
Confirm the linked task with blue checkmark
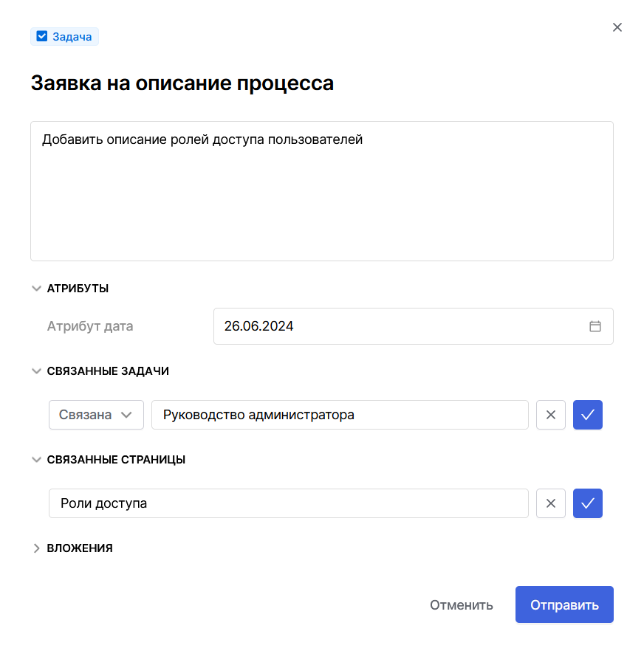(x=587, y=415)
